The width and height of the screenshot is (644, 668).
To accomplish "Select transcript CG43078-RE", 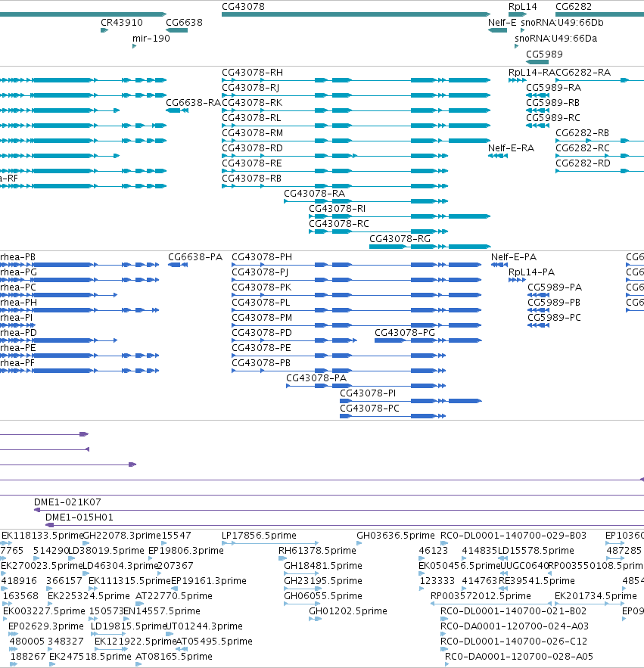I will 251,163.
